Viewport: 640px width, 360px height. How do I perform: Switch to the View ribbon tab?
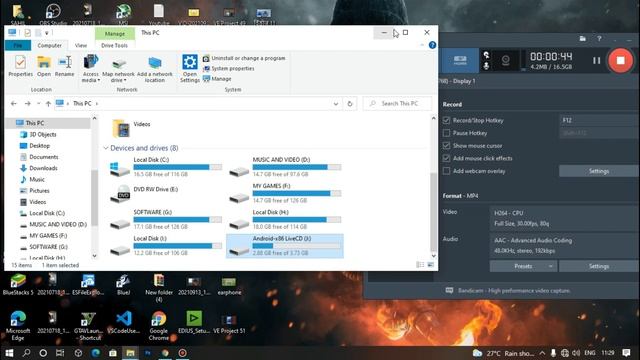pyautogui.click(x=81, y=45)
